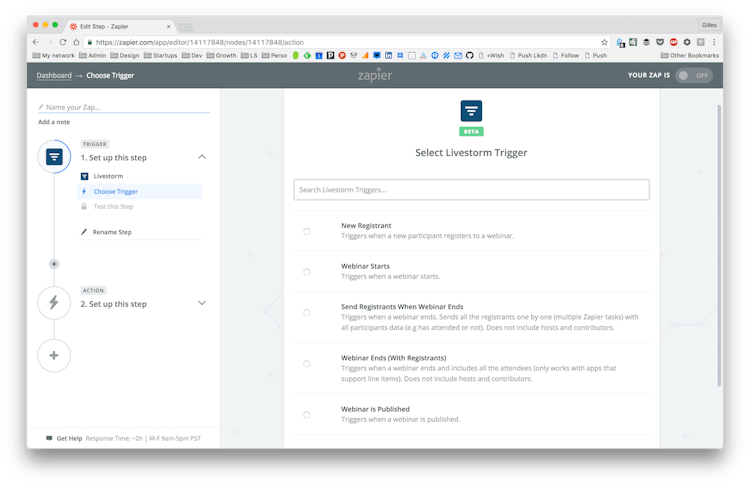
Task: Click the Buffer layers extension icon
Action: tap(646, 42)
